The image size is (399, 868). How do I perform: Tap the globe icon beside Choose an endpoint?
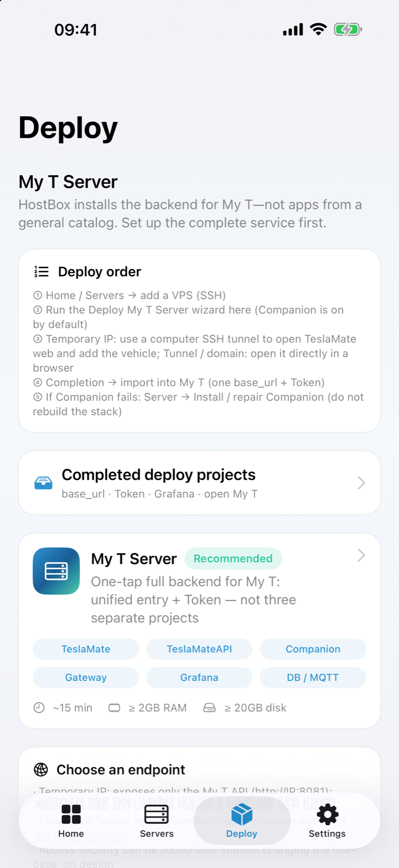click(x=41, y=770)
